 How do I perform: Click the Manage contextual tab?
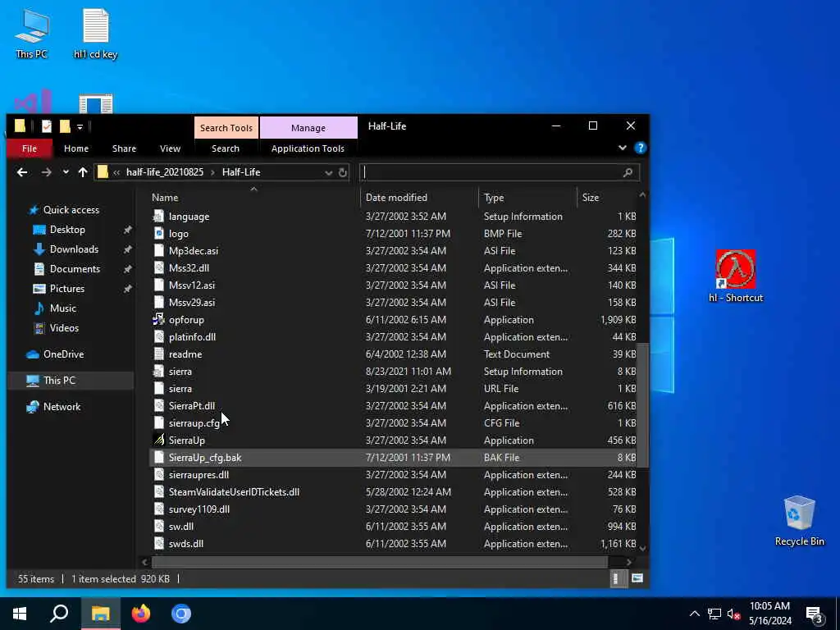pyautogui.click(x=308, y=127)
